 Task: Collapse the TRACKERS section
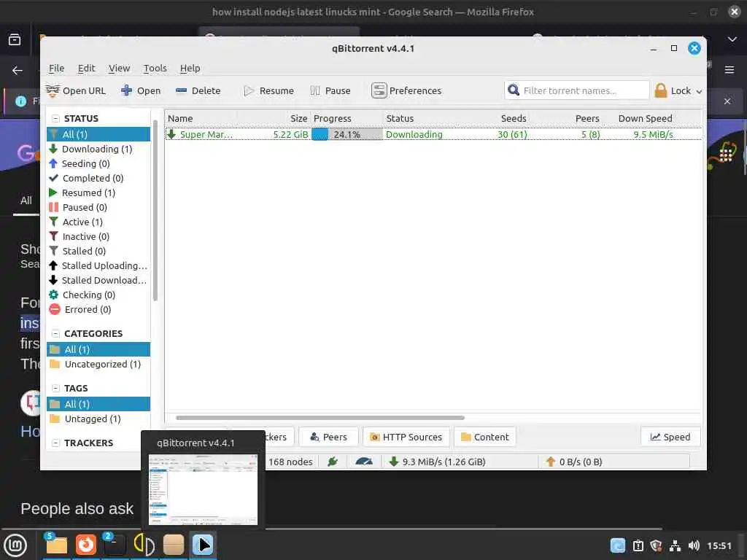55,443
